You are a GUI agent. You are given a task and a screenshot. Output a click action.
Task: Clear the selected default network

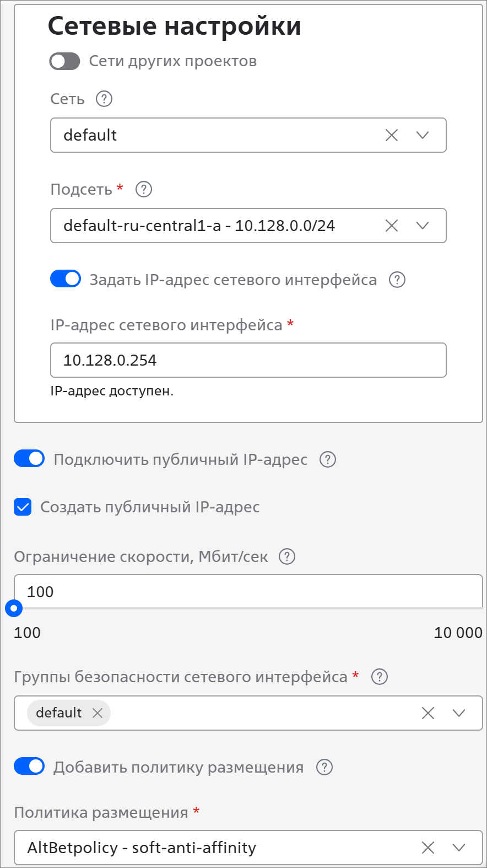click(392, 135)
